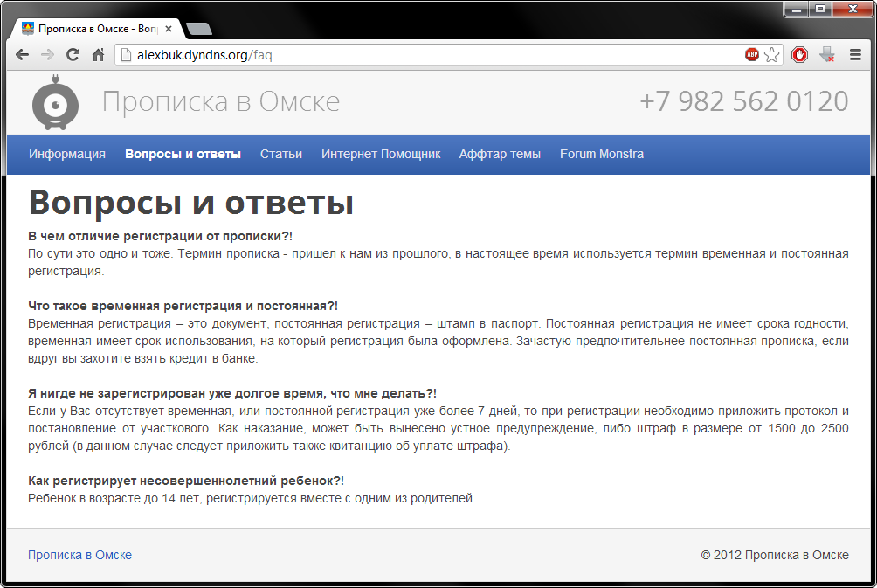Select Вопросы и ответы in navigation
The height and width of the screenshot is (588, 877).
[x=183, y=154]
